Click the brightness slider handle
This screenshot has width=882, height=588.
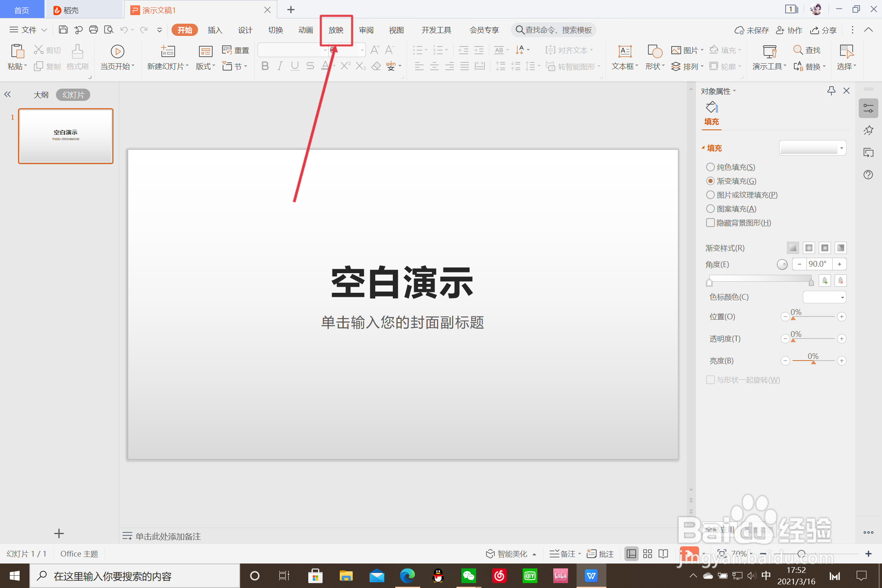[x=813, y=362]
